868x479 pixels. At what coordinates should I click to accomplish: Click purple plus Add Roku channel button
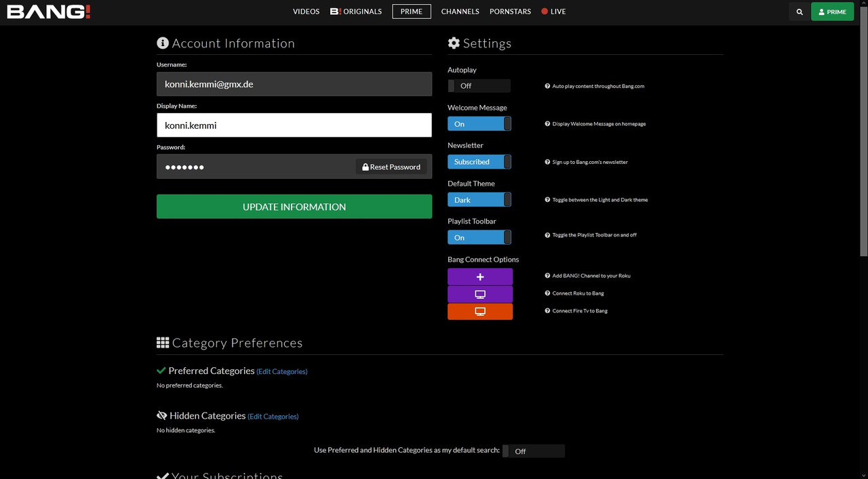pos(480,276)
